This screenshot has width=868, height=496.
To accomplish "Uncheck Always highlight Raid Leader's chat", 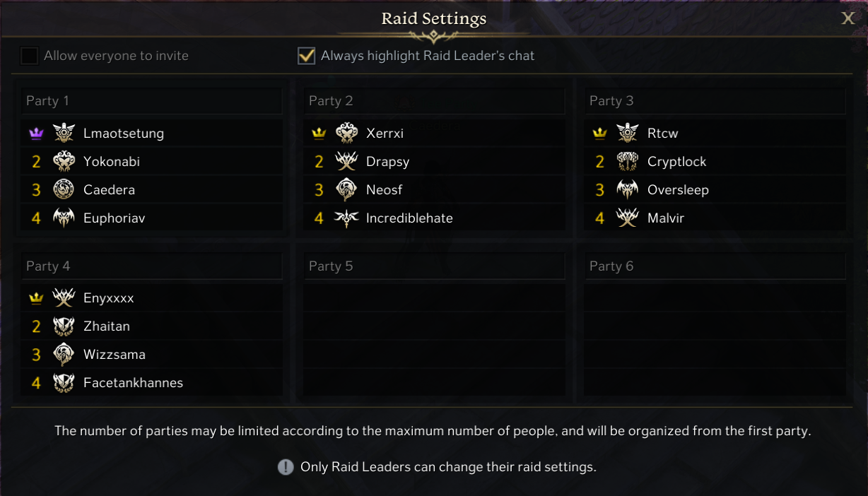I will tap(306, 56).
